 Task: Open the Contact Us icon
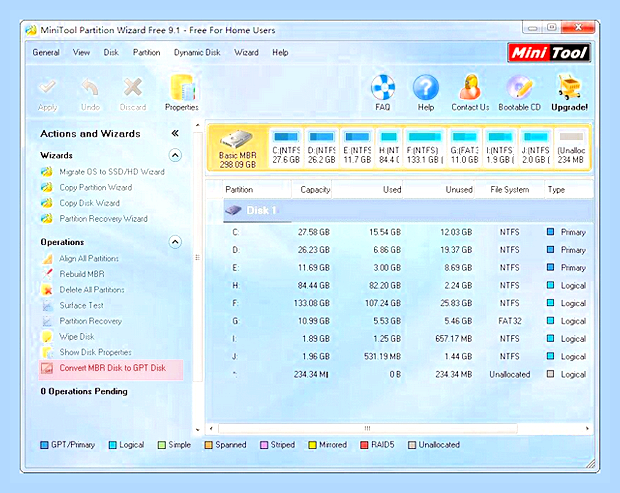(x=470, y=87)
